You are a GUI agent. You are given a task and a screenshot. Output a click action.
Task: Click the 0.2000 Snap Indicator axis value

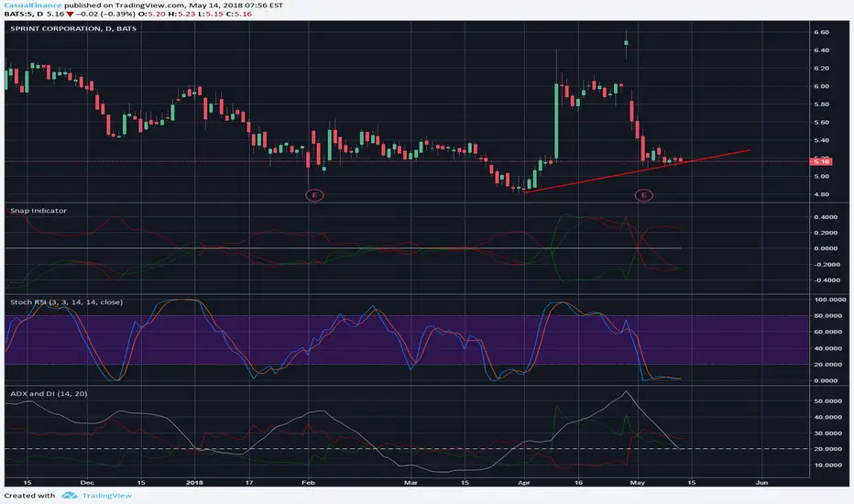coord(826,233)
